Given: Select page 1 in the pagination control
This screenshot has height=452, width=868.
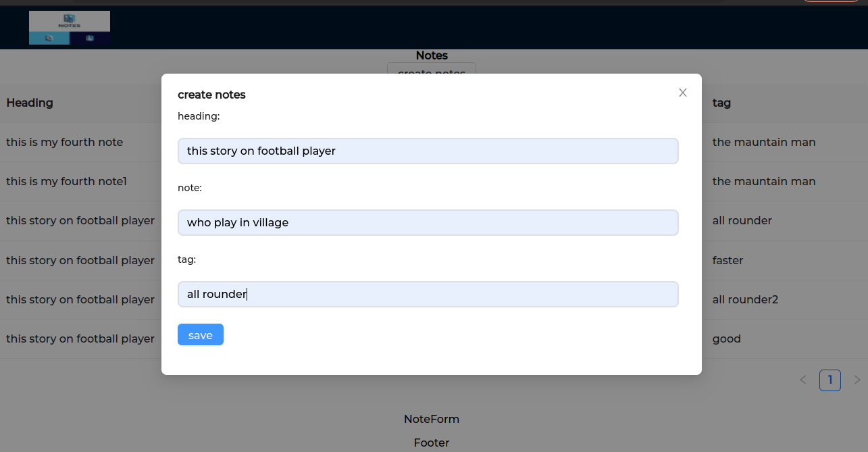Looking at the screenshot, I should tap(830, 380).
